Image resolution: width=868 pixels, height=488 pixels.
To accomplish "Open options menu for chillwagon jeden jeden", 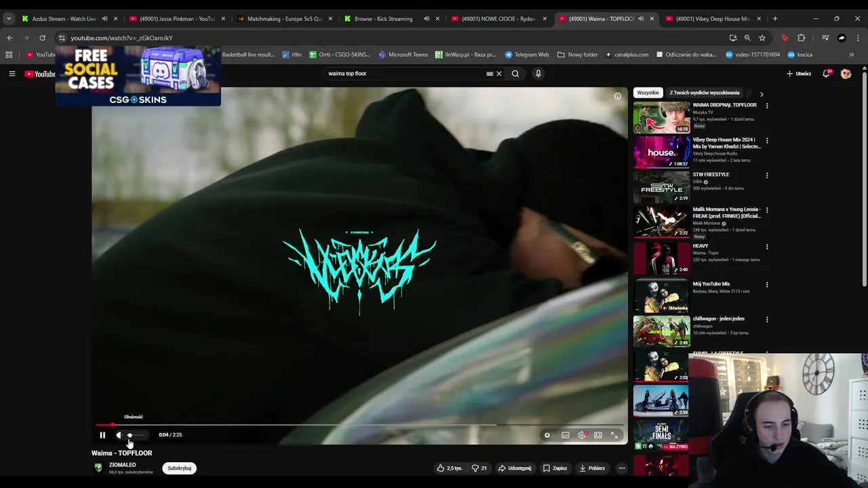I will [767, 319].
